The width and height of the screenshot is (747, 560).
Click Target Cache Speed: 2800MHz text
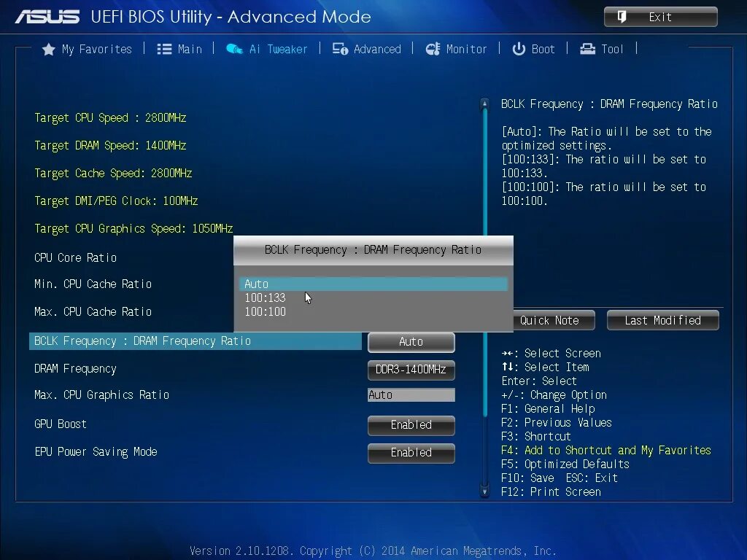113,174
